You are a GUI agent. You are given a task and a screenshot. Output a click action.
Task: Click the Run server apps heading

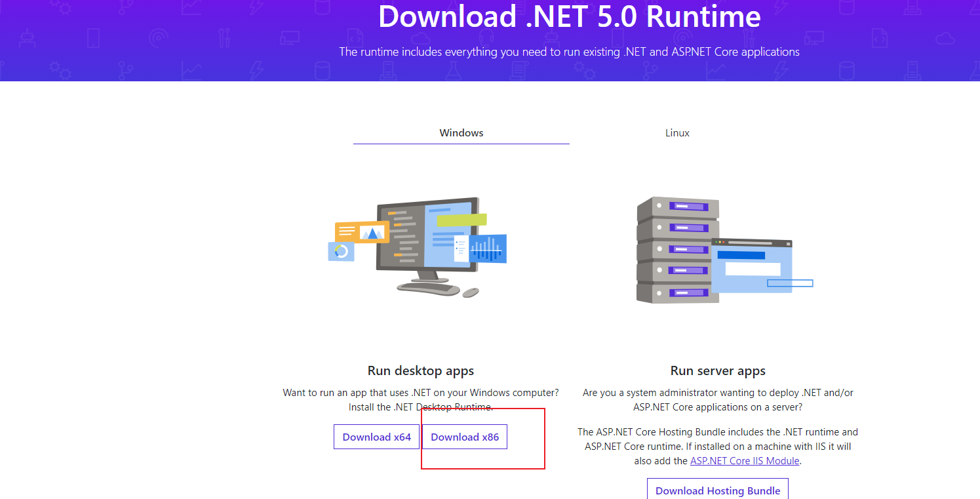pos(718,370)
